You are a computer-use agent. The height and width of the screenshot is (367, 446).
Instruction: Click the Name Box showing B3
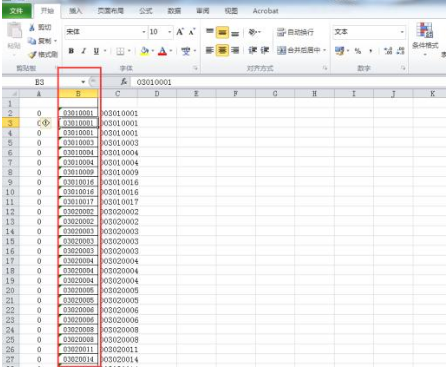pos(40,82)
